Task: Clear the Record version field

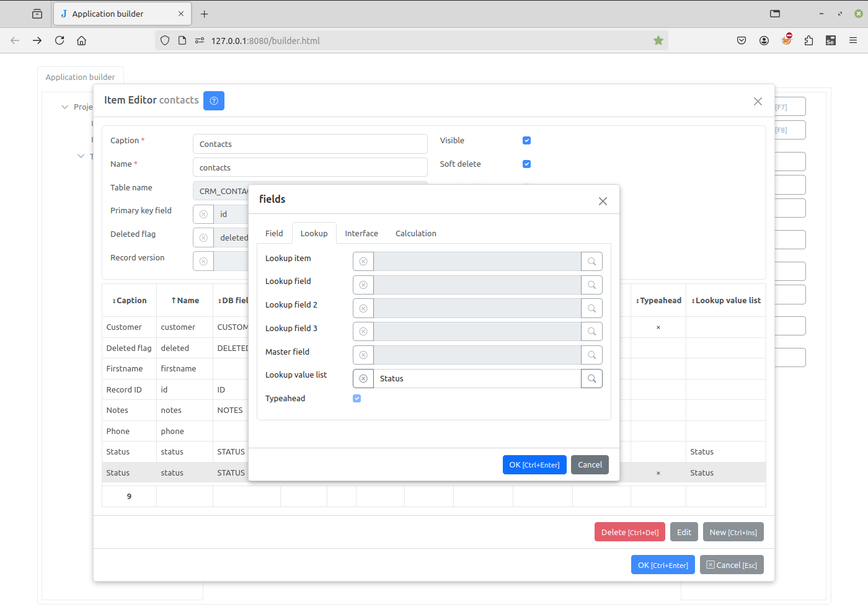Action: 203,262
